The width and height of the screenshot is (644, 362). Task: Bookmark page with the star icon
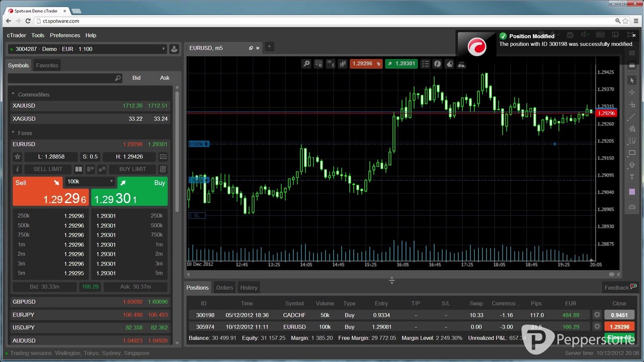626,21
